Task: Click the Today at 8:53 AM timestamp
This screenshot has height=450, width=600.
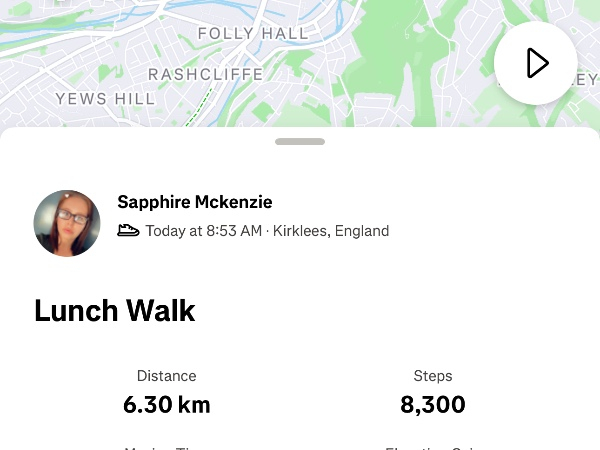Action: click(x=204, y=231)
